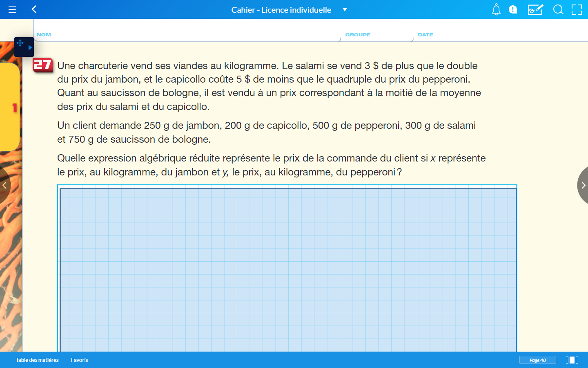The height and width of the screenshot is (368, 588).
Task: Click the blue grid answer area
Action: coord(288,270)
